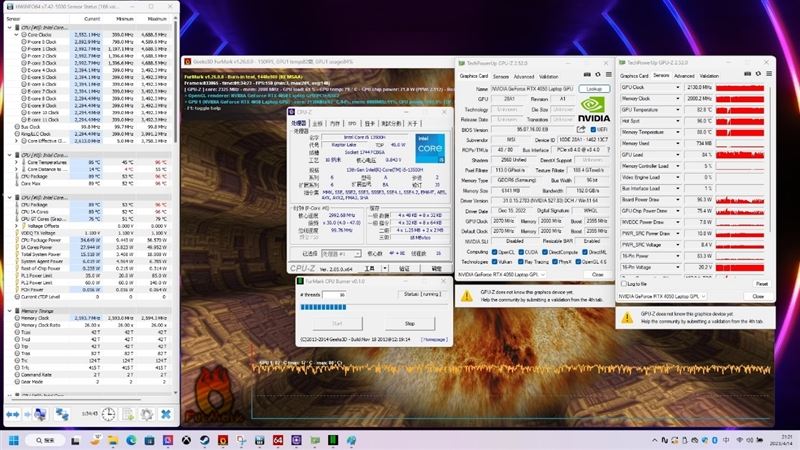The width and height of the screenshot is (800, 450).
Task: Toggle UEFI checkbox in GPU-Z
Action: click(593, 130)
